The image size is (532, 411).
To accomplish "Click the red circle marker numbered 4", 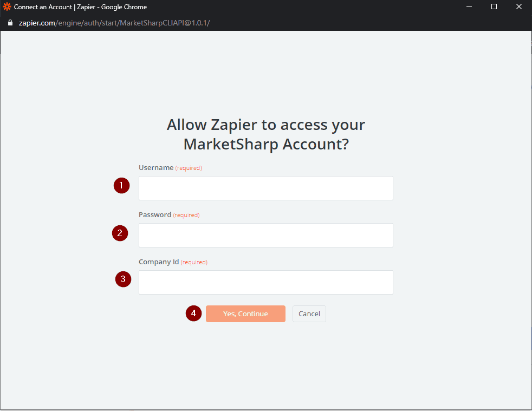I will (193, 314).
